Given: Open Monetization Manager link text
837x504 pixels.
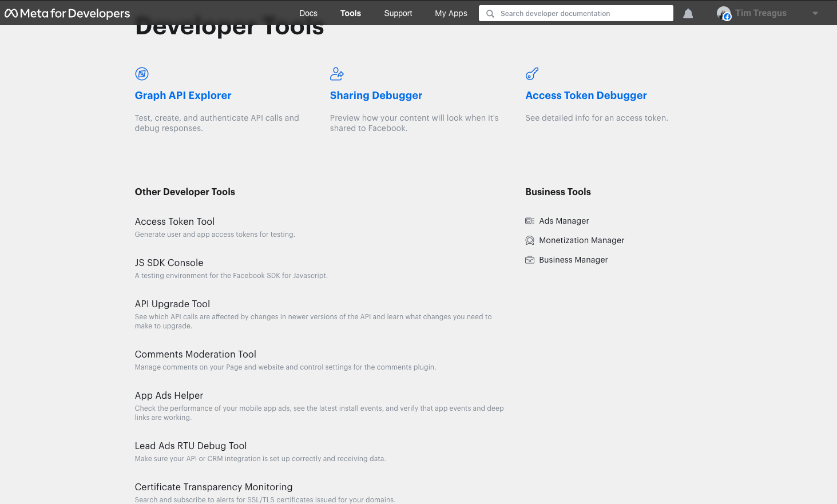Looking at the screenshot, I should [581, 240].
